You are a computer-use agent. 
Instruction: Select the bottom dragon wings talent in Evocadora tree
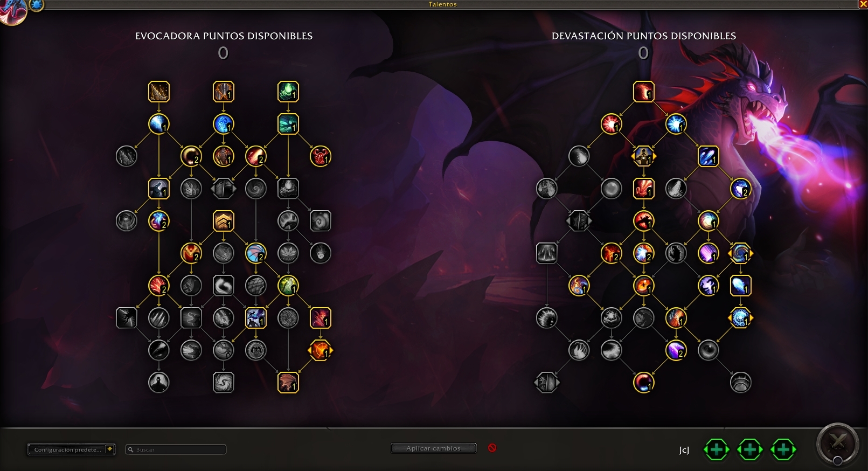pyautogui.click(x=288, y=383)
